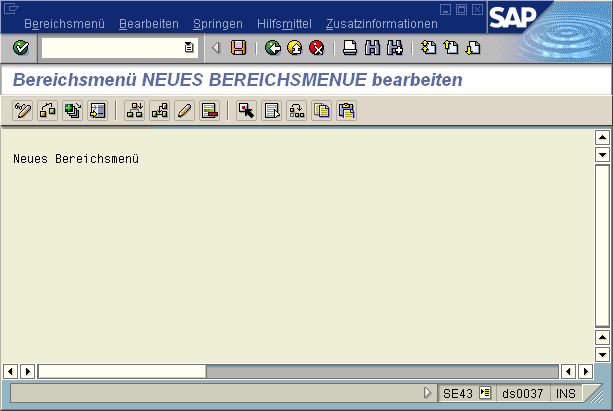This screenshot has height=411, width=613.
Task: Save with the floppy disk icon
Action: click(x=238, y=48)
